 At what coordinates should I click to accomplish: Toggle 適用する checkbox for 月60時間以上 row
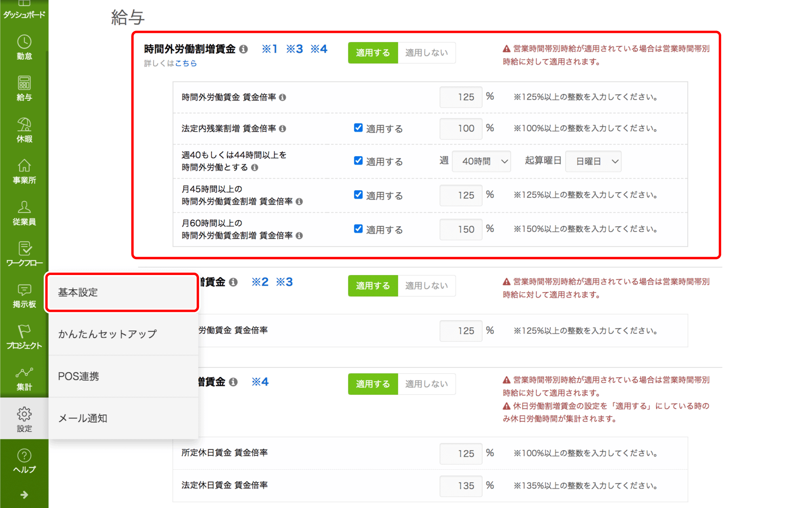[x=358, y=229]
